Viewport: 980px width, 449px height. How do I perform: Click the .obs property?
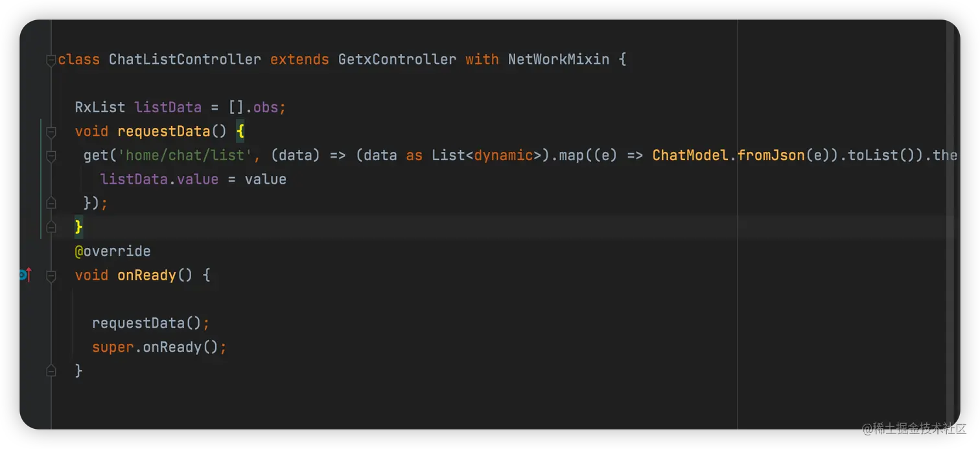point(265,107)
